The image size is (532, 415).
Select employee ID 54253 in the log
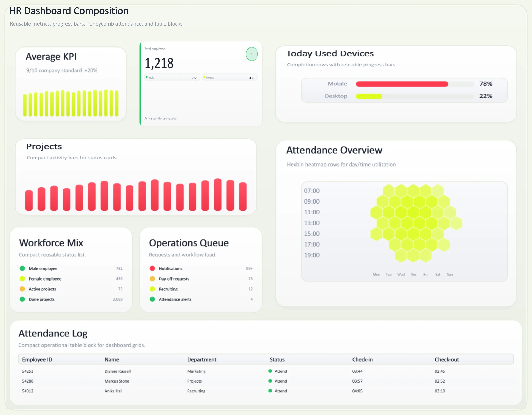[x=28, y=371]
